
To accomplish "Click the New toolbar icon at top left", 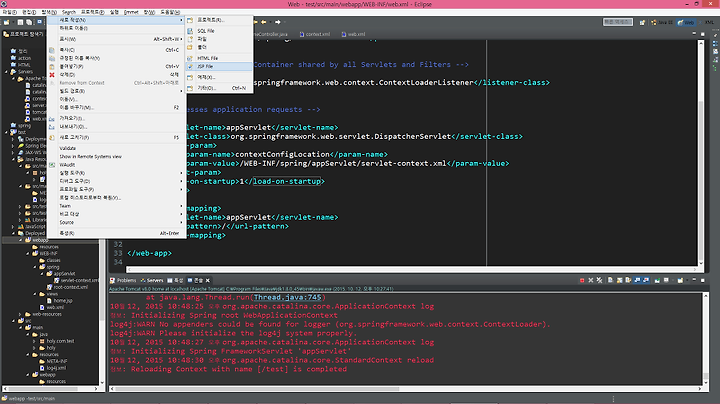I will pos(7,22).
